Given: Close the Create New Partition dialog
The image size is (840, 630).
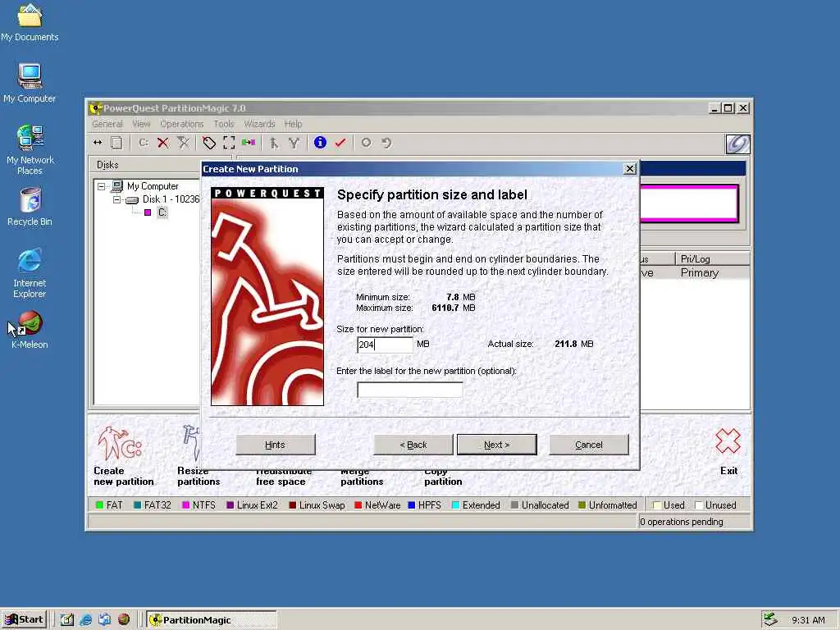Looking at the screenshot, I should 630,169.
